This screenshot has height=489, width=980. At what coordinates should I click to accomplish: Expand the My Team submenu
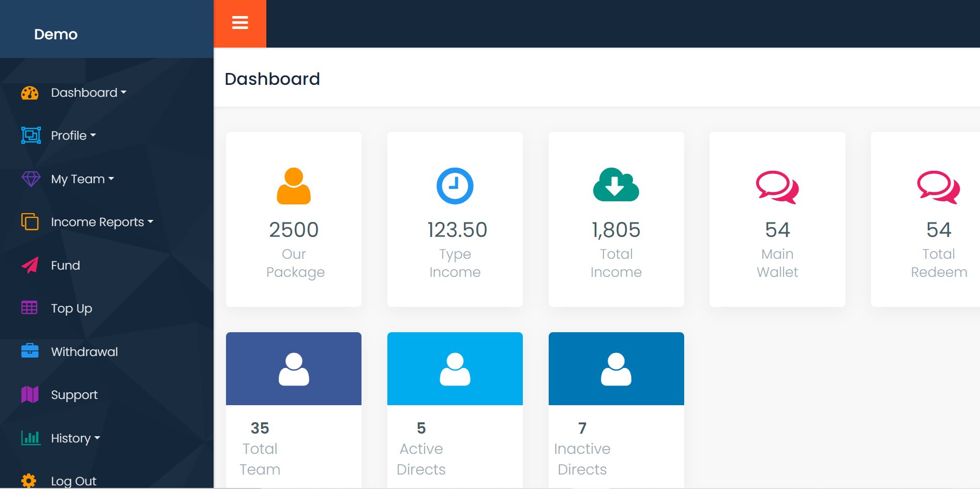click(82, 179)
